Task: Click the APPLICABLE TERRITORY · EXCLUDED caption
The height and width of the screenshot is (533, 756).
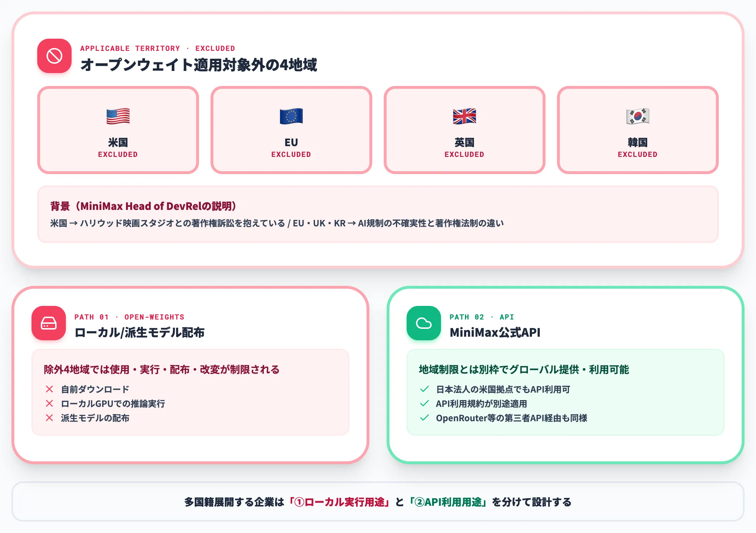Action: [x=158, y=48]
